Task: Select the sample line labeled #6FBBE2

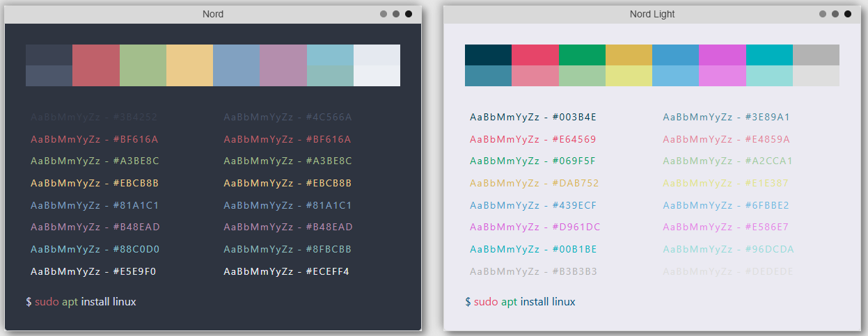Action: 726,205
